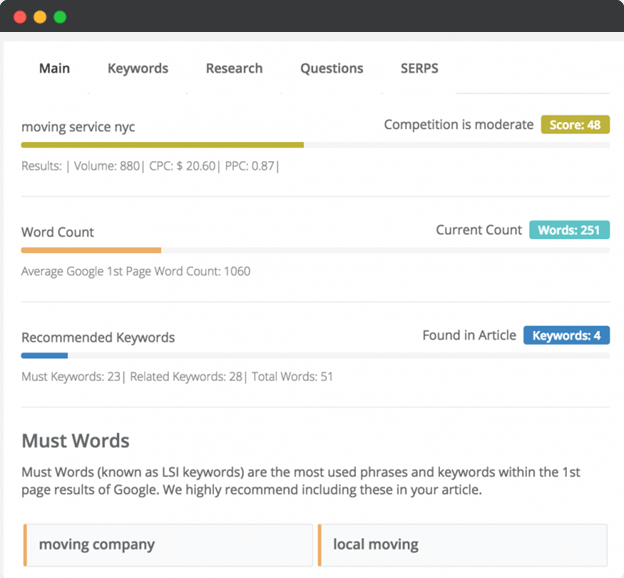Click the blue Recommended Keywords progress bar

point(45,355)
